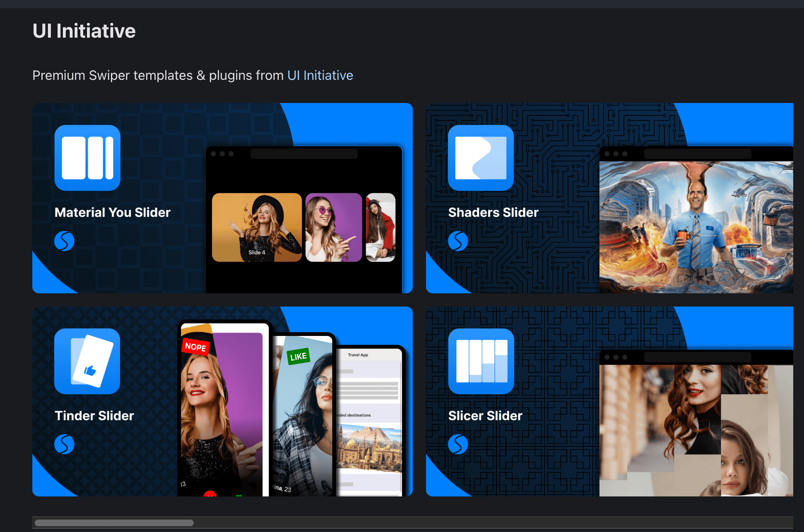Open the Tinder Slider title
Screen dimensions: 804x532
[94, 416]
